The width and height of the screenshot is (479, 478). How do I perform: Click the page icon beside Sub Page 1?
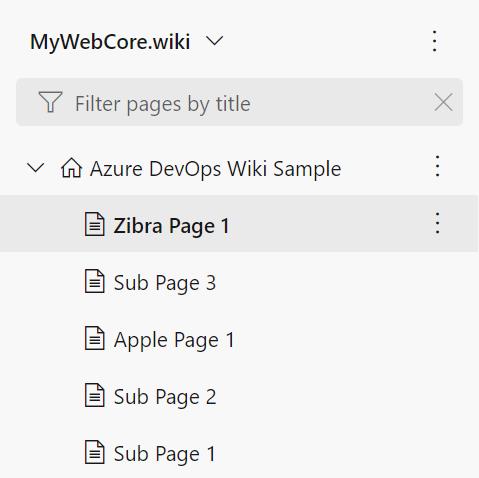pyautogui.click(x=95, y=452)
